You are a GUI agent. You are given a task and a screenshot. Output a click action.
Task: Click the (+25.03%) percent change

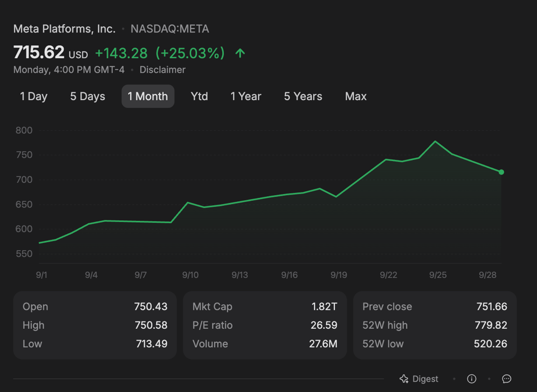click(190, 53)
